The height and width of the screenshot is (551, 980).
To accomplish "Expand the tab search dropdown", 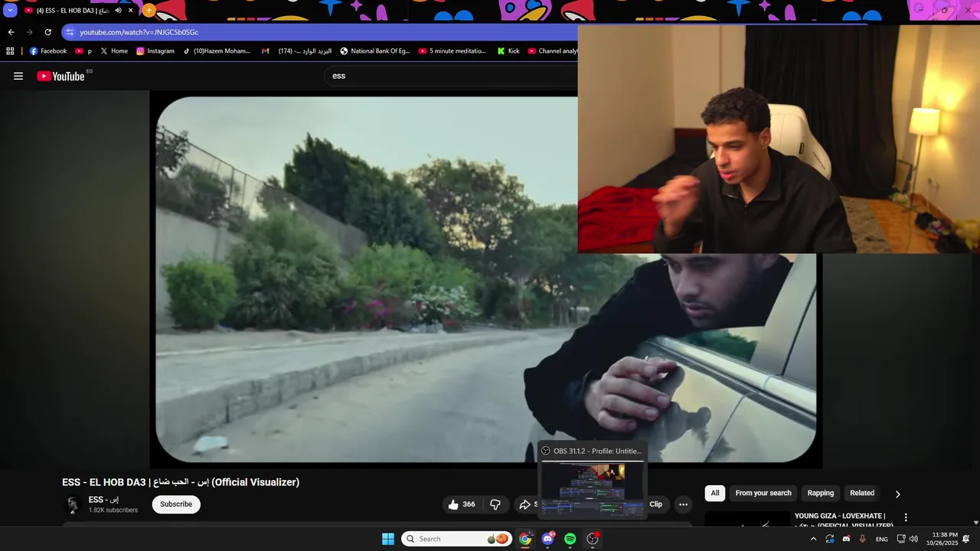I will point(10,11).
